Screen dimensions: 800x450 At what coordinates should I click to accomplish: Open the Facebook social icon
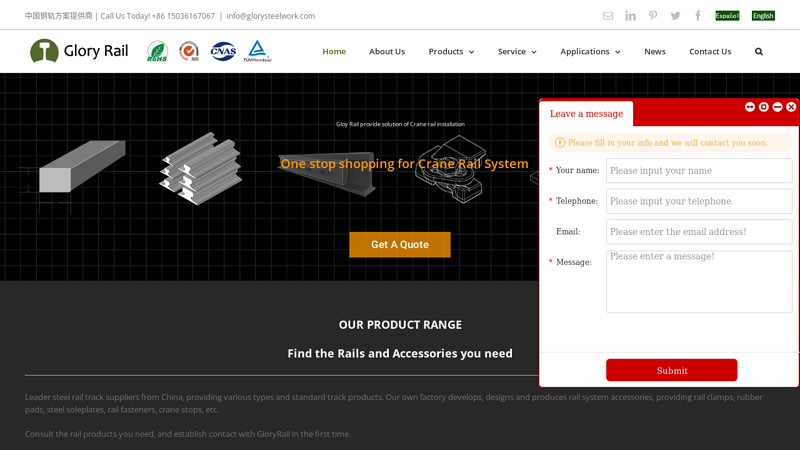[x=698, y=16]
